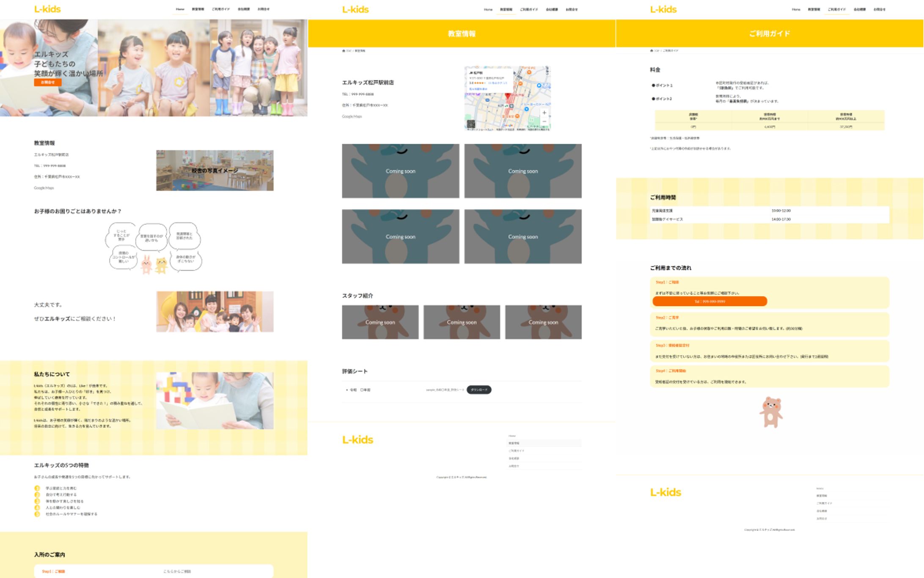Click 会社概要 in the ご利用ガイド page footer menu
This screenshot has width=924, height=578.
click(822, 511)
